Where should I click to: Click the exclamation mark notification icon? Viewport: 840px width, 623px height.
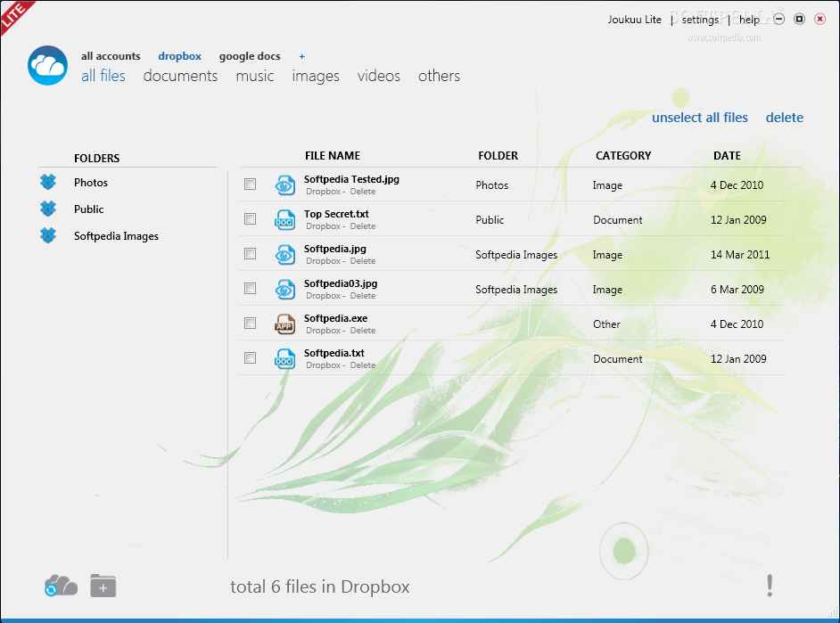770,586
